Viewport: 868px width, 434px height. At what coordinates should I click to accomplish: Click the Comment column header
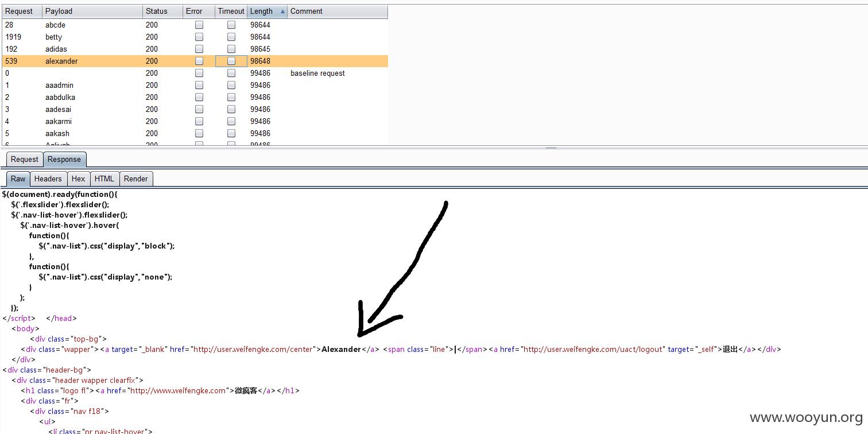click(338, 11)
